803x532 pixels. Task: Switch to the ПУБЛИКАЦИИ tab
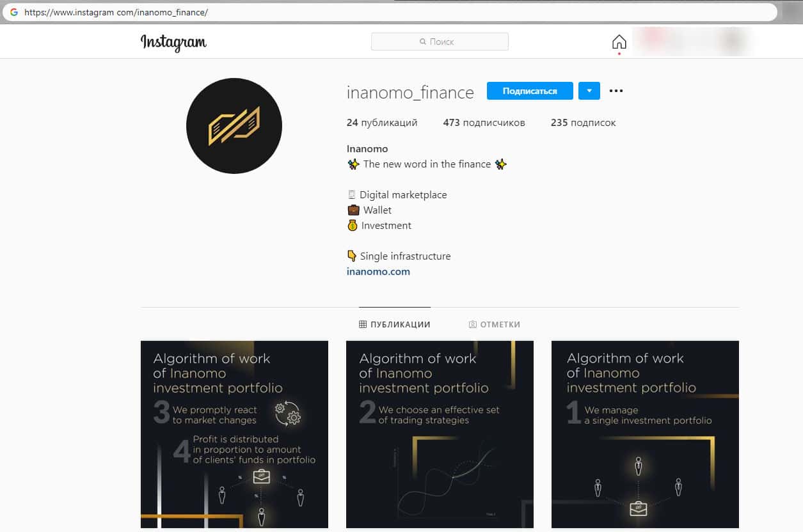tap(395, 325)
